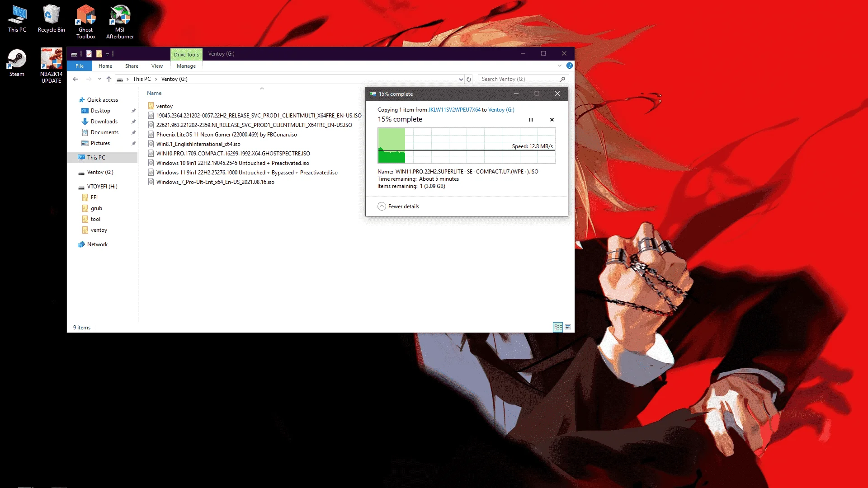Select Ventoy (G:) in navigation pane
The height and width of the screenshot is (488, 868).
pos(100,172)
